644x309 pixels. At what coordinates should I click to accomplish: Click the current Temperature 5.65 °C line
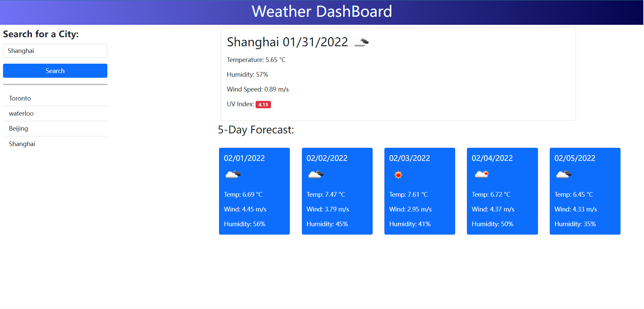pos(256,60)
